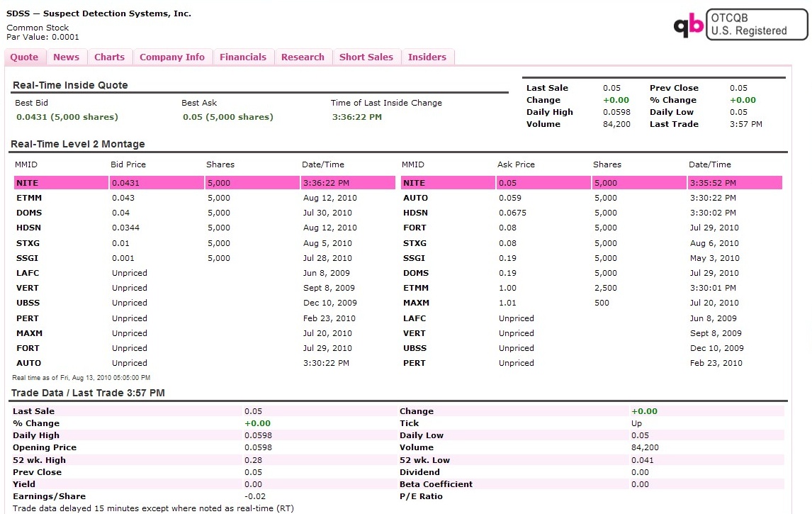View the Short Sales tab
812x514 pixels.
pos(366,57)
